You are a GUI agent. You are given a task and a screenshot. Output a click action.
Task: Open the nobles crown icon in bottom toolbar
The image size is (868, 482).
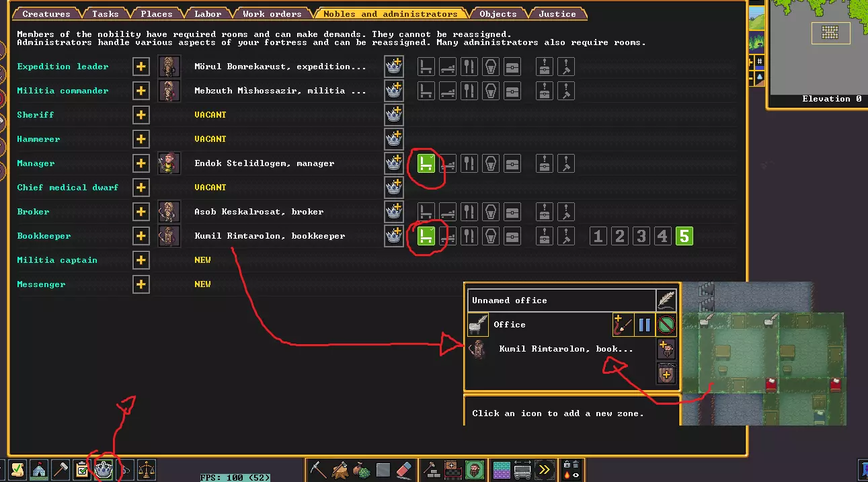point(104,469)
